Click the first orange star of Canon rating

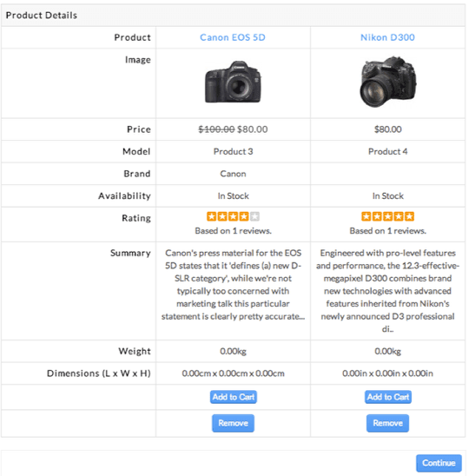pyautogui.click(x=212, y=216)
